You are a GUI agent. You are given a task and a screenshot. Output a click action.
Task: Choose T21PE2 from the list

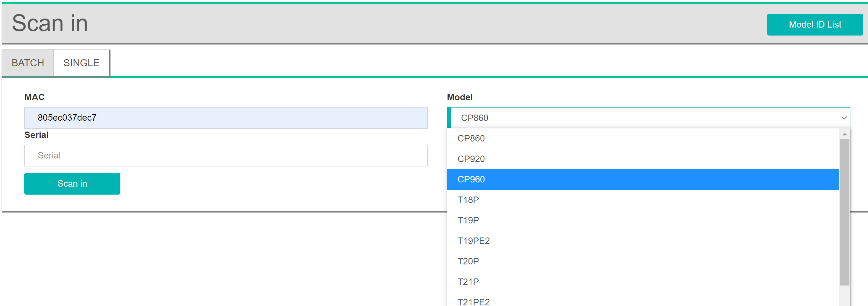click(643, 300)
